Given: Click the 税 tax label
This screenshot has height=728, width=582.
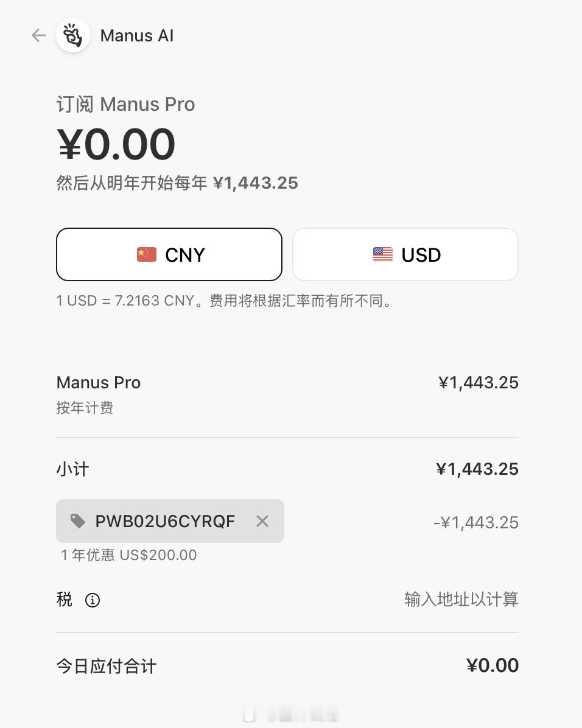Looking at the screenshot, I should pyautogui.click(x=64, y=600).
